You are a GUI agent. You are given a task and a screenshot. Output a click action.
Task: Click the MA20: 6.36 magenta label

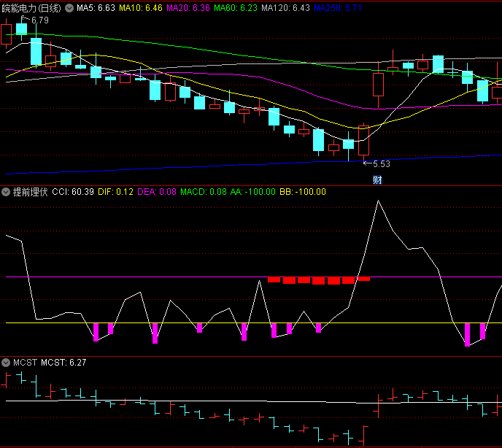coord(188,8)
